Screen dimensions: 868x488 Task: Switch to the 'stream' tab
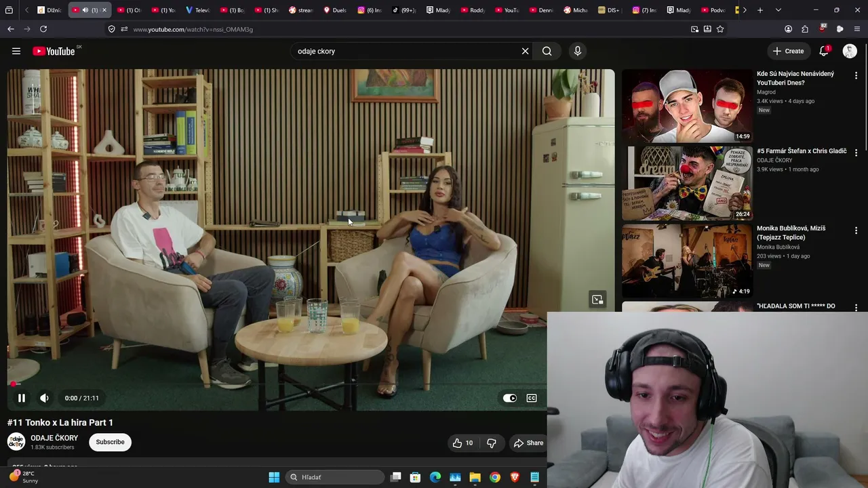tap(301, 10)
